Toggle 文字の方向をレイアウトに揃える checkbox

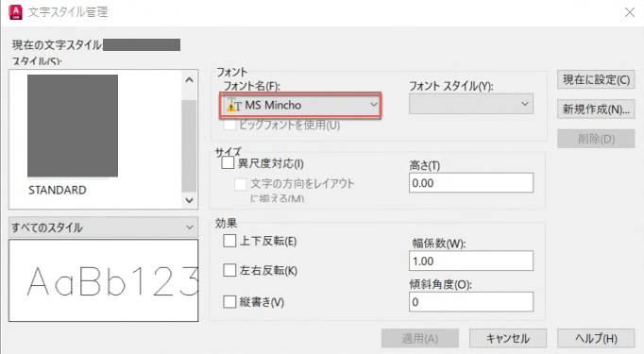click(240, 184)
